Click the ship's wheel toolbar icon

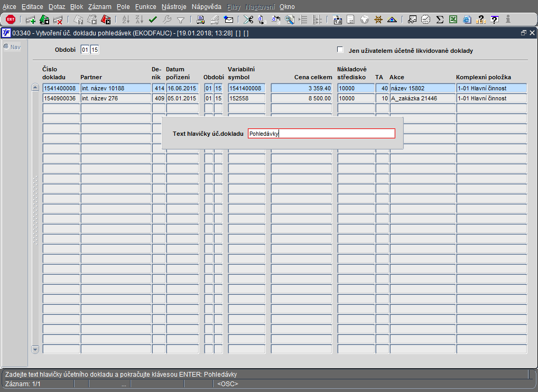(378, 20)
